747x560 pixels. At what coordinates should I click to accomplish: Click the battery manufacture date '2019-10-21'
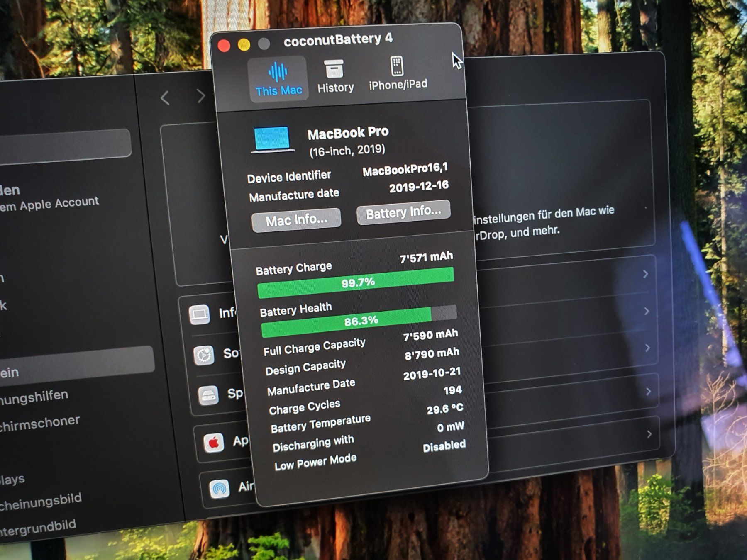click(432, 373)
